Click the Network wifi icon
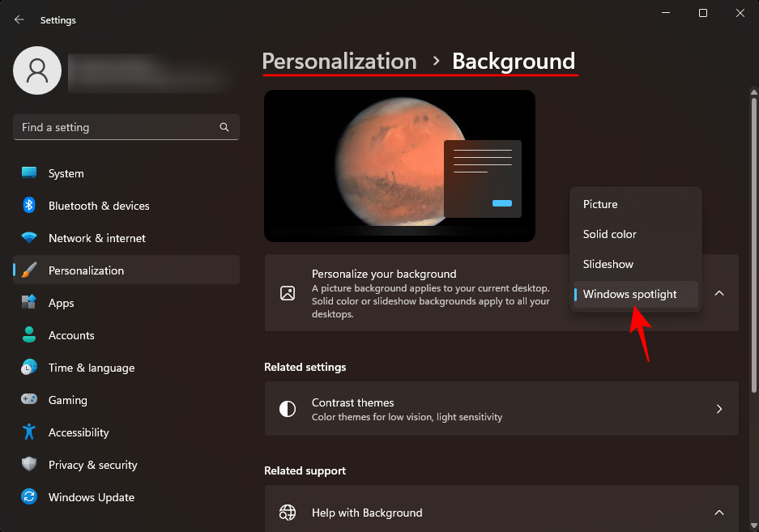759x532 pixels. tap(29, 238)
